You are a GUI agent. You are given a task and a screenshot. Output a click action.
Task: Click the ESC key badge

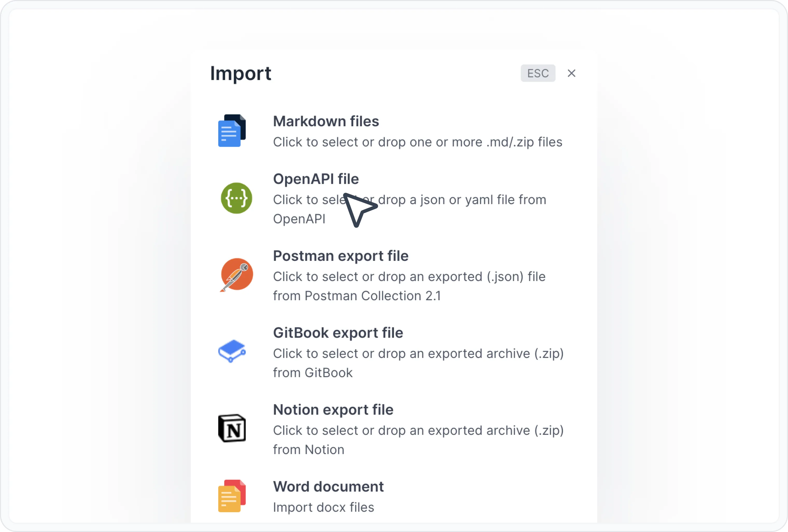(538, 73)
